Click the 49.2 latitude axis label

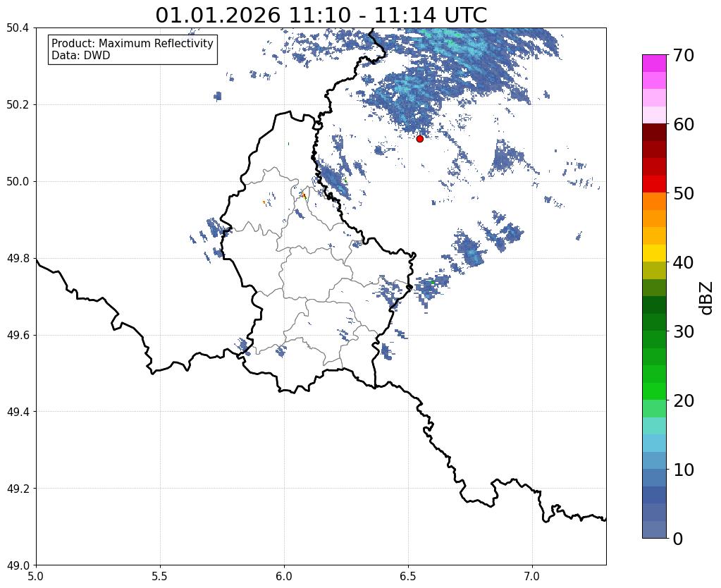tap(18, 488)
